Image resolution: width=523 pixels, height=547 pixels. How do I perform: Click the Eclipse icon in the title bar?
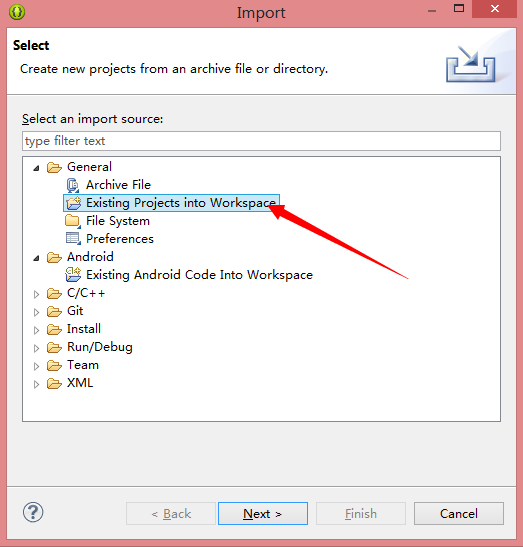[x=17, y=12]
